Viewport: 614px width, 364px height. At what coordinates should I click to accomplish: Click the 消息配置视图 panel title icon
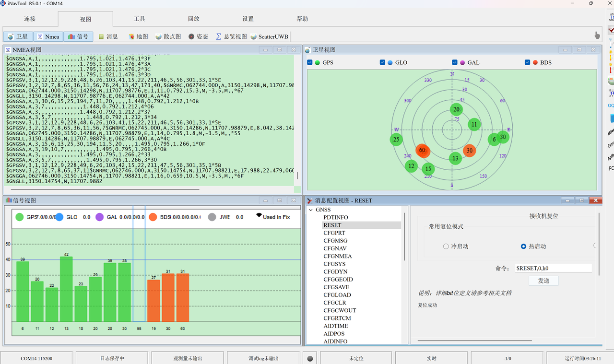tap(310, 200)
